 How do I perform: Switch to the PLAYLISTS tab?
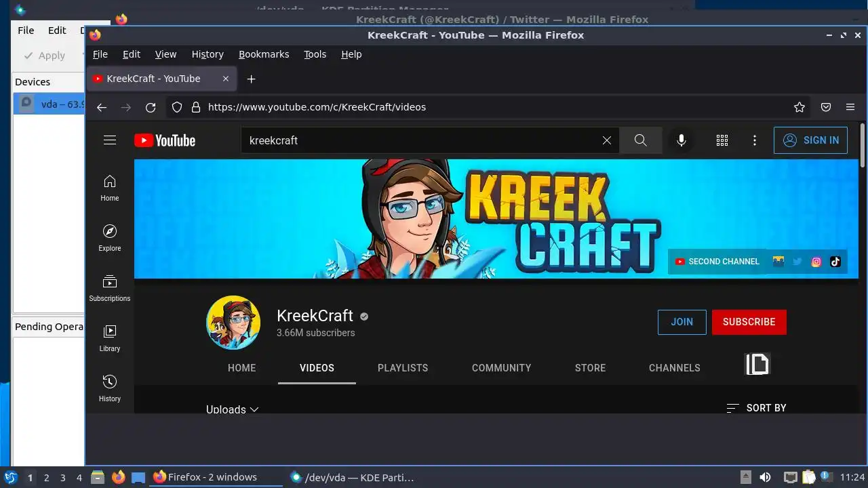pos(403,368)
